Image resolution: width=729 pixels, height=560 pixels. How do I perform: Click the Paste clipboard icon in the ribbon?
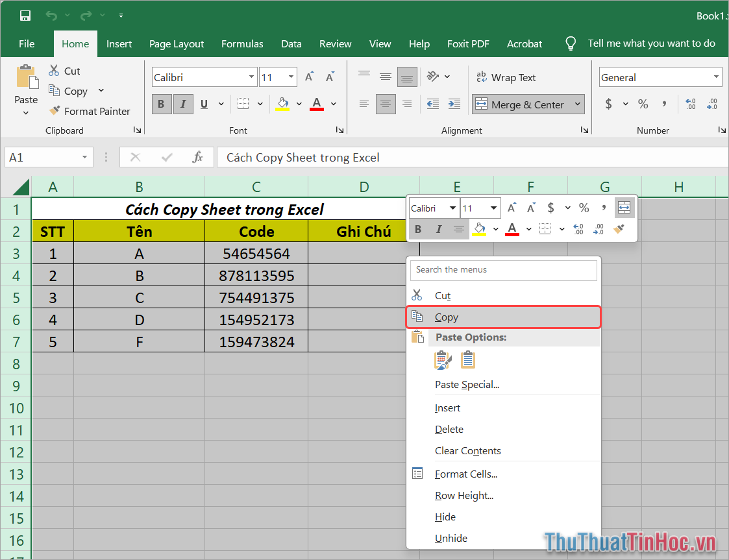click(27, 77)
